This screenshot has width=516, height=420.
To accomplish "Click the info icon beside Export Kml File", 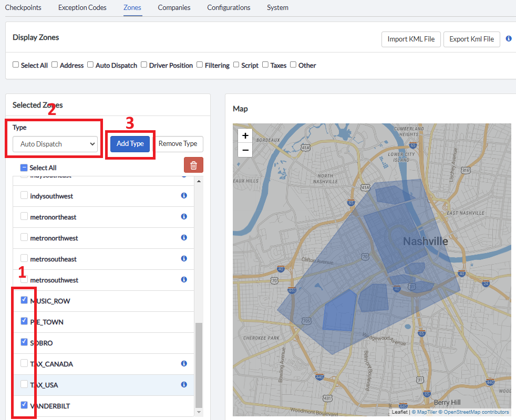I will 508,39.
